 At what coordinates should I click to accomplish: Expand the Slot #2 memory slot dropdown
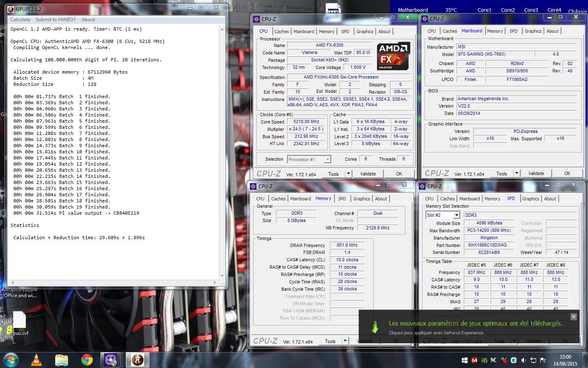[457, 215]
